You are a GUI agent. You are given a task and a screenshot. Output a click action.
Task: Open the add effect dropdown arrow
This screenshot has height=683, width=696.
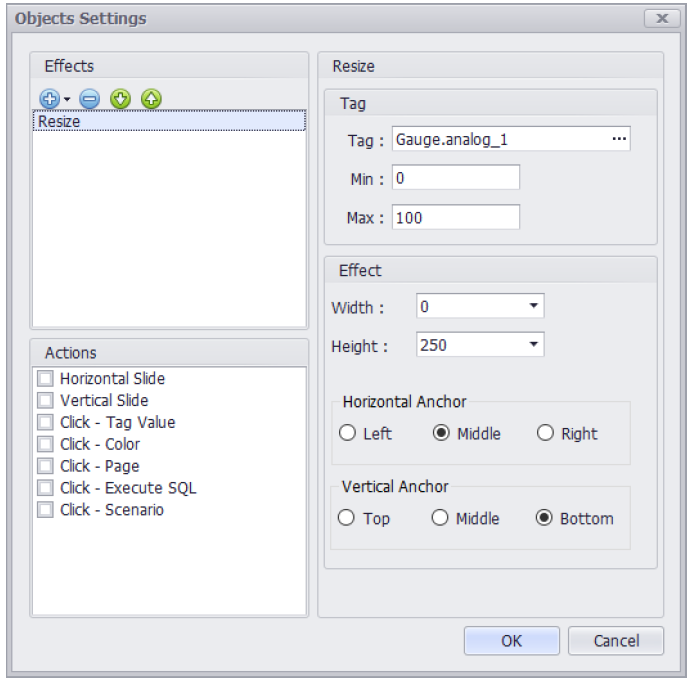click(67, 99)
